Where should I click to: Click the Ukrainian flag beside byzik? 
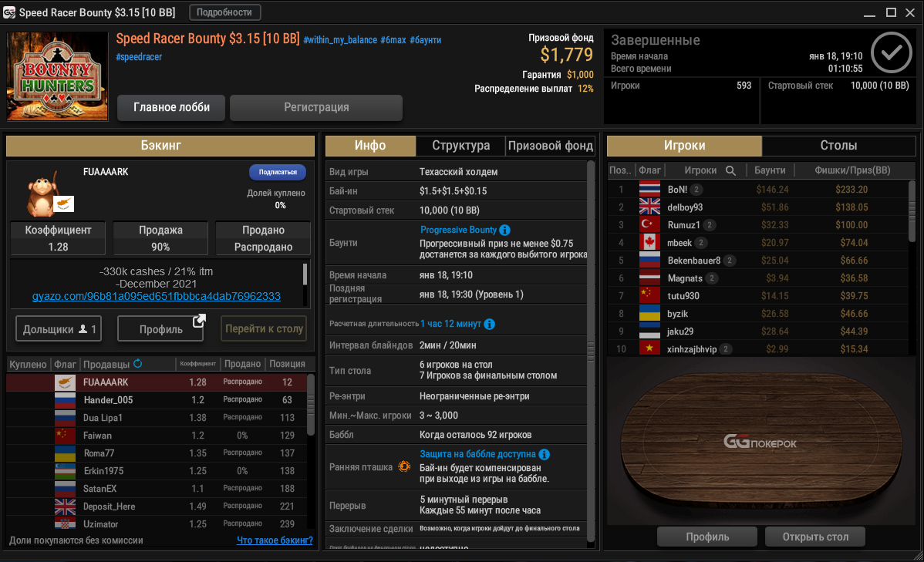tap(649, 314)
